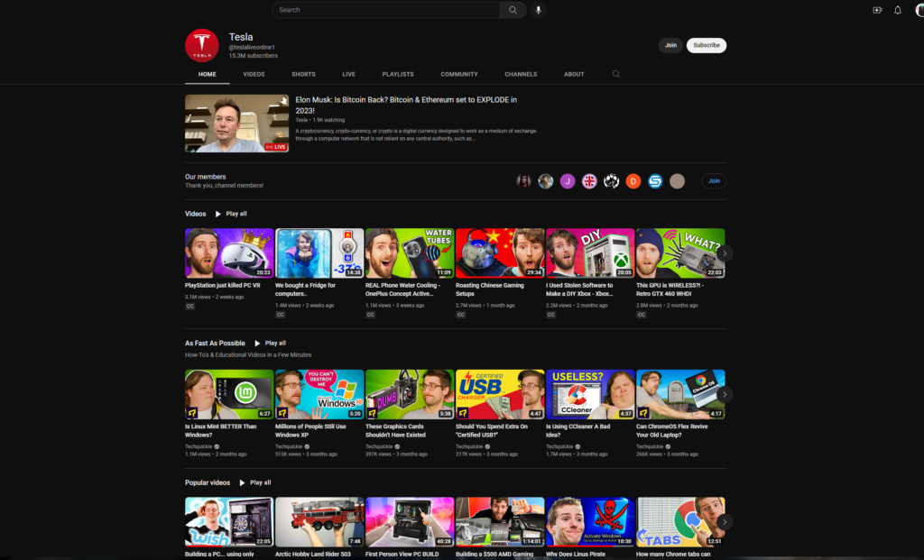Switch to the Shorts tab
This screenshot has height=560, width=924.
pyautogui.click(x=303, y=74)
